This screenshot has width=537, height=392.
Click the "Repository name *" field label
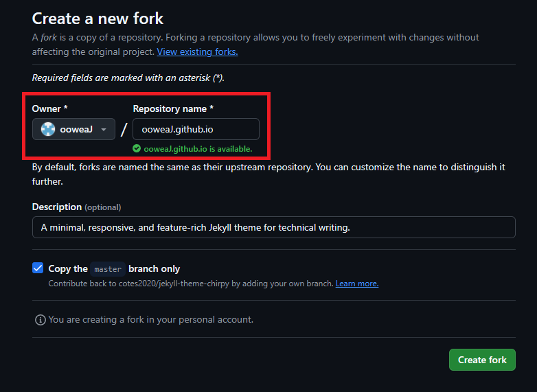click(173, 108)
